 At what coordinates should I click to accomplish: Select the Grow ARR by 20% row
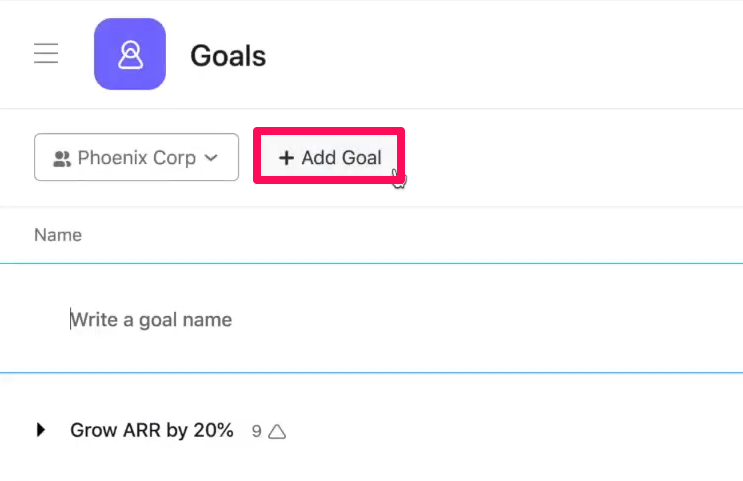click(x=372, y=430)
